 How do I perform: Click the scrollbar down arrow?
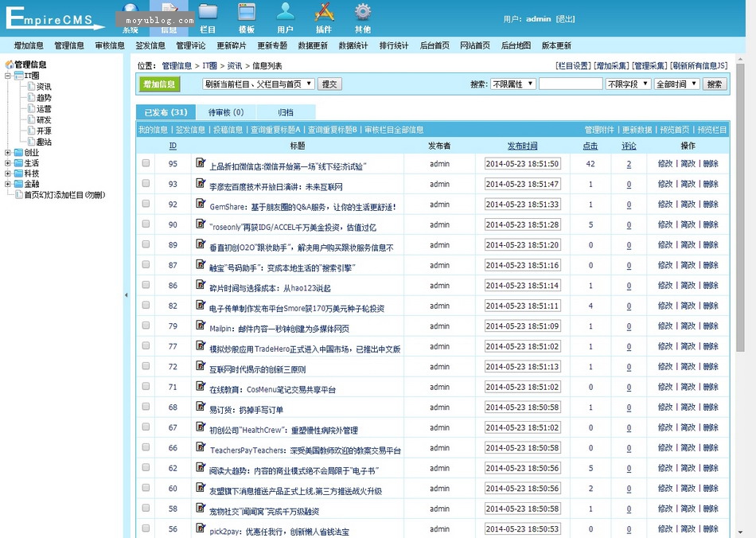[741, 532]
